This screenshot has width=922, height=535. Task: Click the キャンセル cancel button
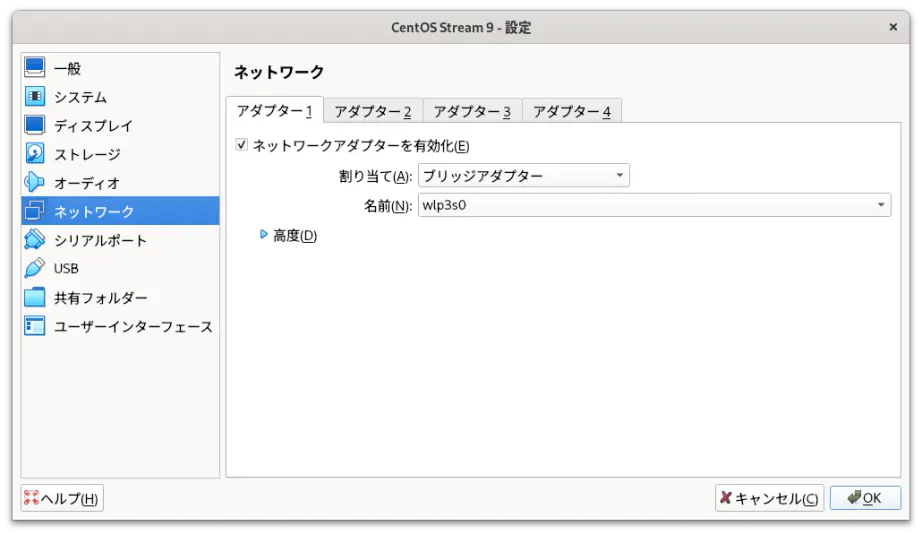pyautogui.click(x=769, y=498)
